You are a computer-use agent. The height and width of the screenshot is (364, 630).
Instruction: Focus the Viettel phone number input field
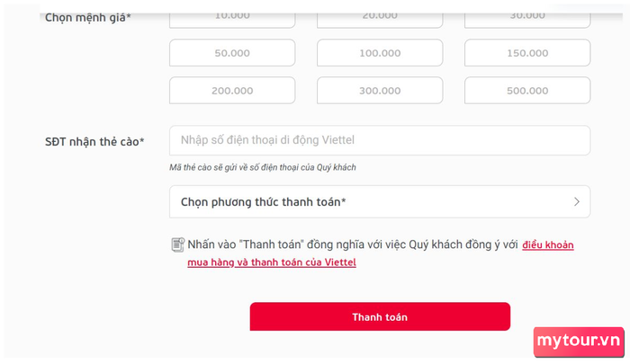(379, 140)
